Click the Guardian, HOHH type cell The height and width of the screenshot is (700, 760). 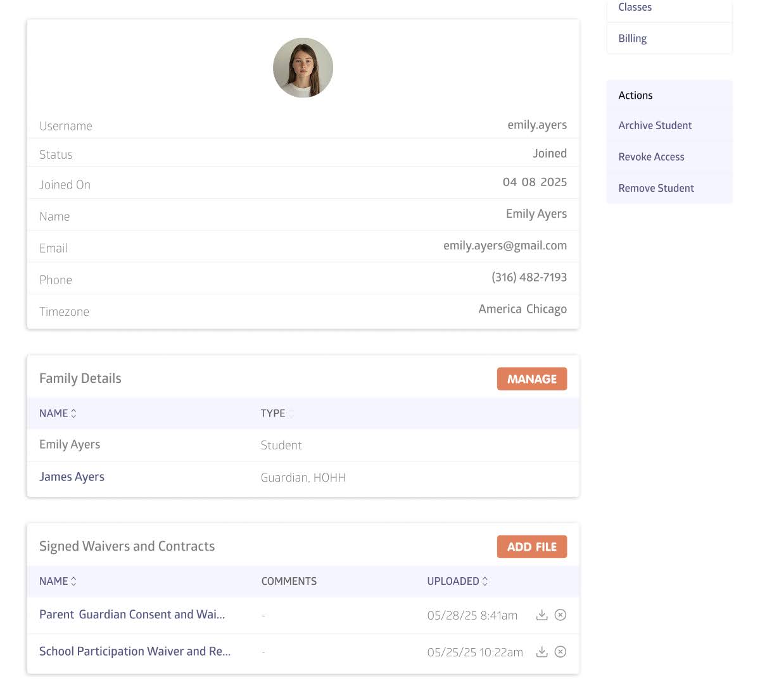[303, 478]
